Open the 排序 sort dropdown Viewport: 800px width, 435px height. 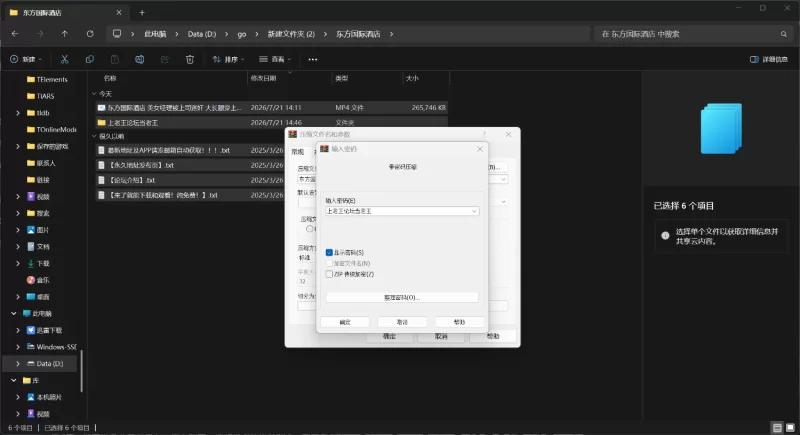(x=228, y=59)
